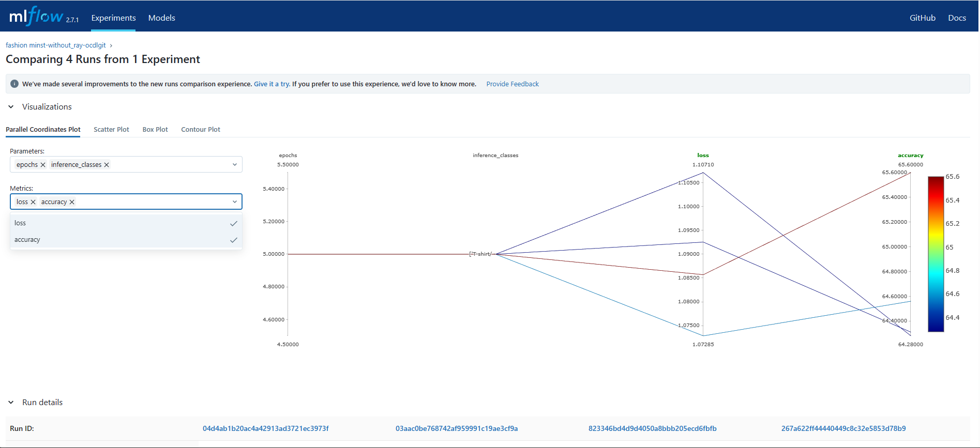Remove the accuracy metric tag

72,202
